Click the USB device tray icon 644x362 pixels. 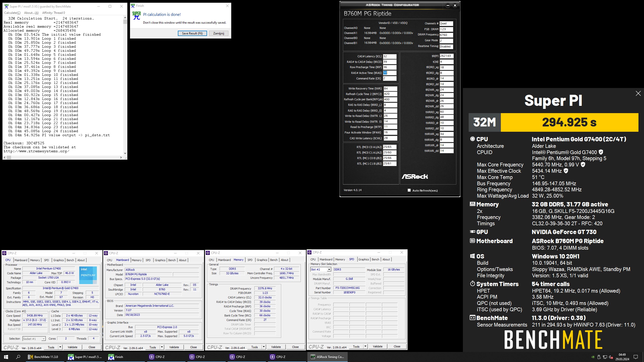point(599,357)
